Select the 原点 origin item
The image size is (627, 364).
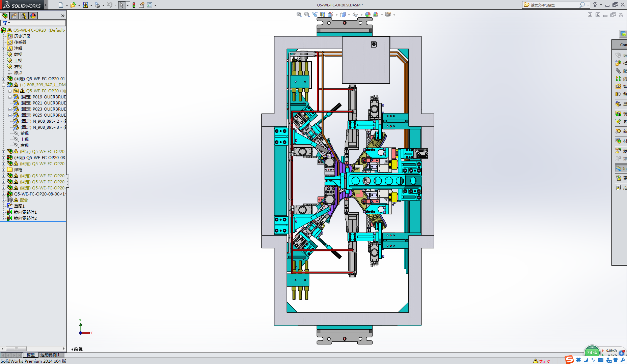(x=18, y=73)
